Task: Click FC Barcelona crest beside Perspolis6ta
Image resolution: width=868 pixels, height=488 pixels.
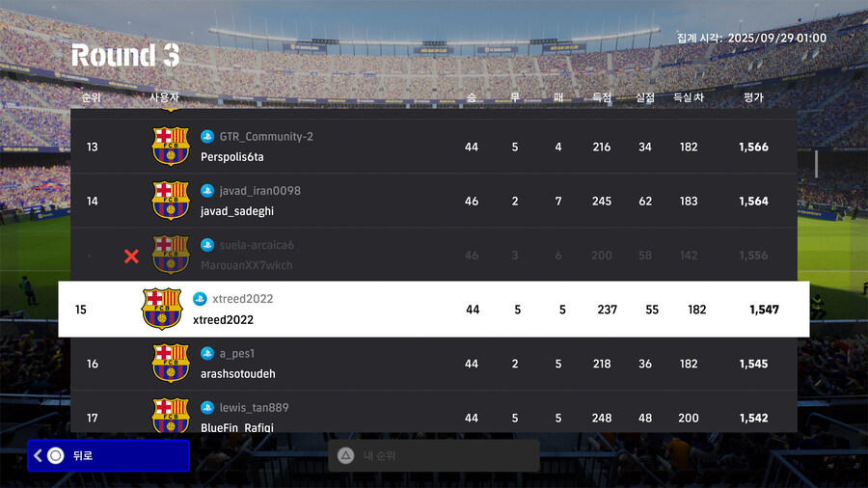Action: point(171,147)
